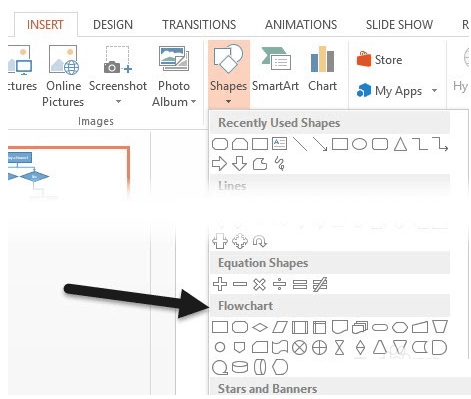This screenshot has height=399, width=471.
Task: Select the Scribble freeform shape
Action: point(279,164)
